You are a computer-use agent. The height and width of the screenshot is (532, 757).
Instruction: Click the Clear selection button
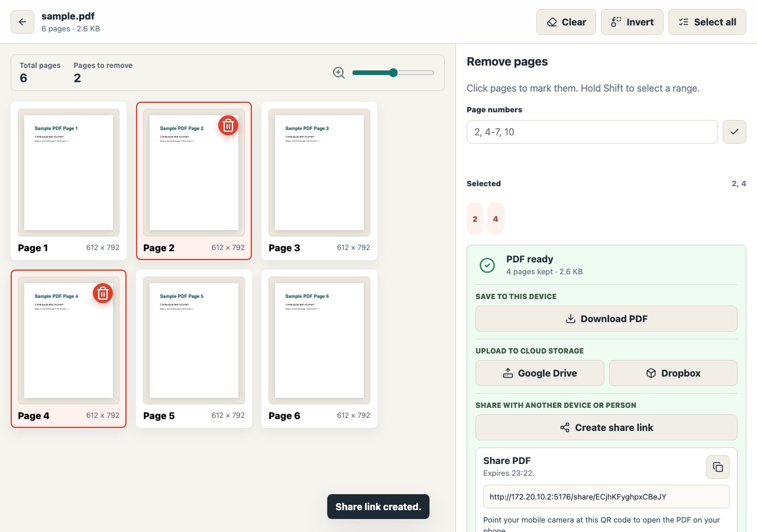point(566,22)
